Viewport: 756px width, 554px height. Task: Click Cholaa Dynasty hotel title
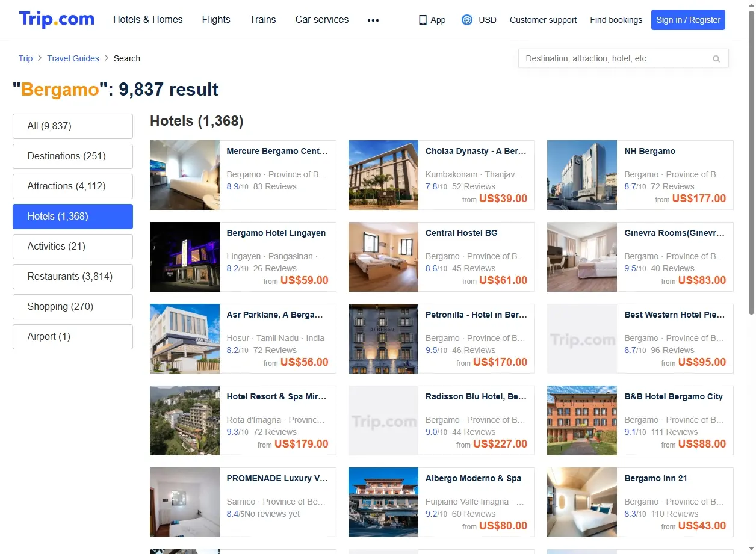476,152
